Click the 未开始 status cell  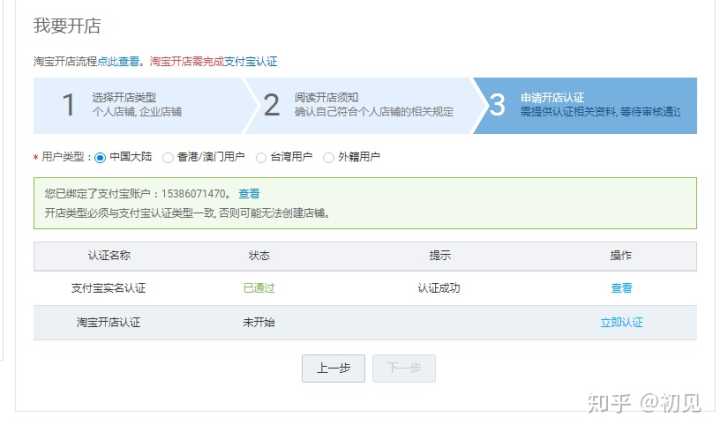[259, 322]
